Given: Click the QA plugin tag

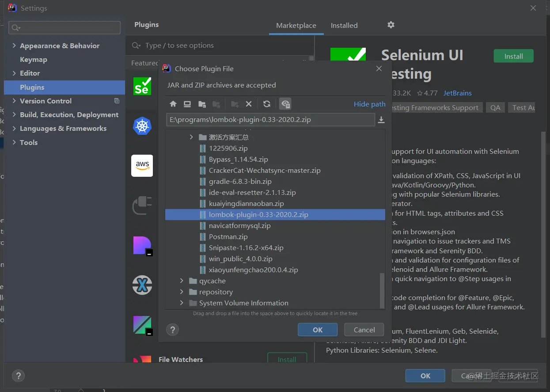Looking at the screenshot, I should 495,107.
